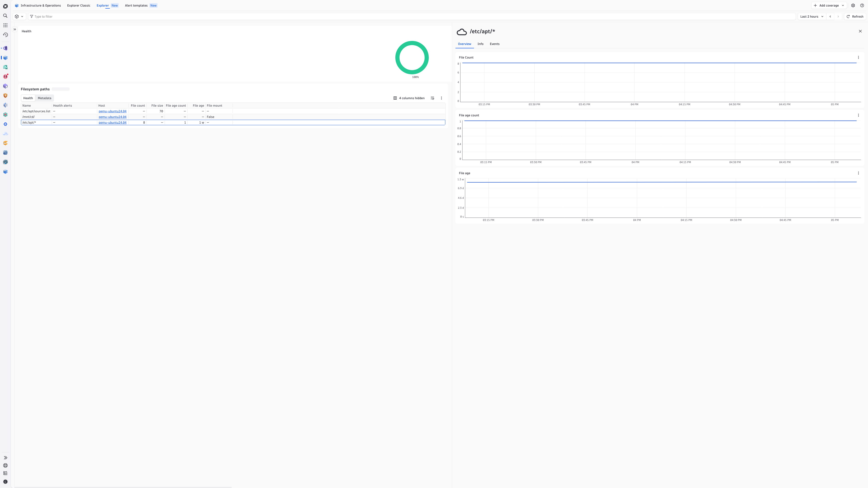Viewport: 868px width, 488px height.
Task: Open the Last 2 hours timeframe dropdown
Action: [812, 16]
